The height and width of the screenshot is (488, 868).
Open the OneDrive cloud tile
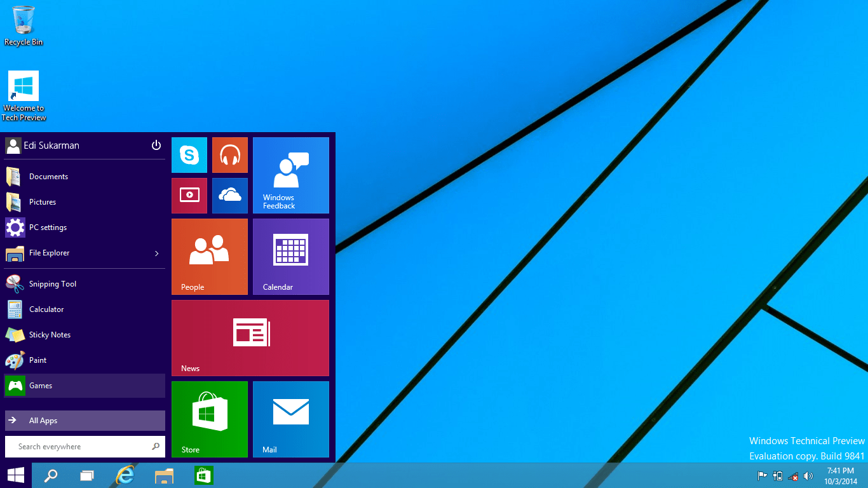point(229,196)
